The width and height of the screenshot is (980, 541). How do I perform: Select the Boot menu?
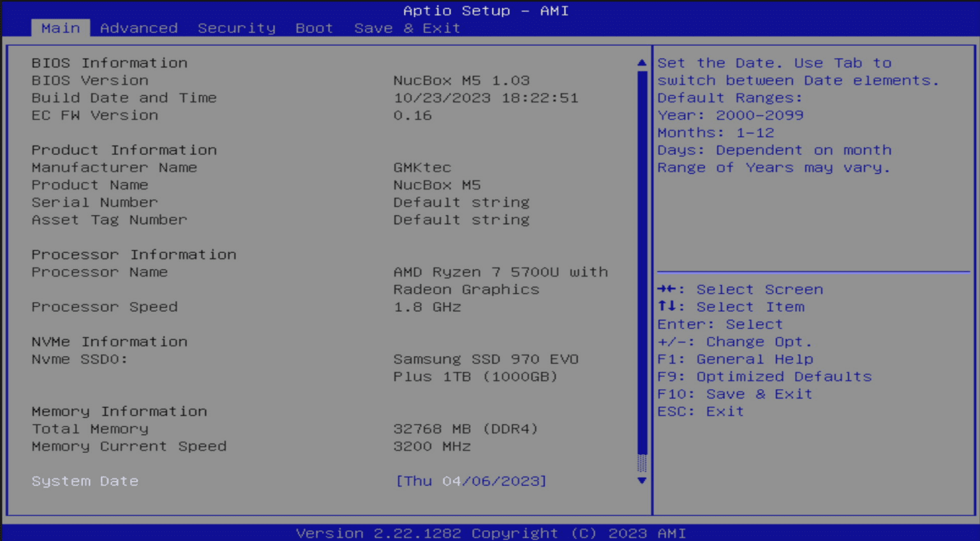tap(314, 27)
